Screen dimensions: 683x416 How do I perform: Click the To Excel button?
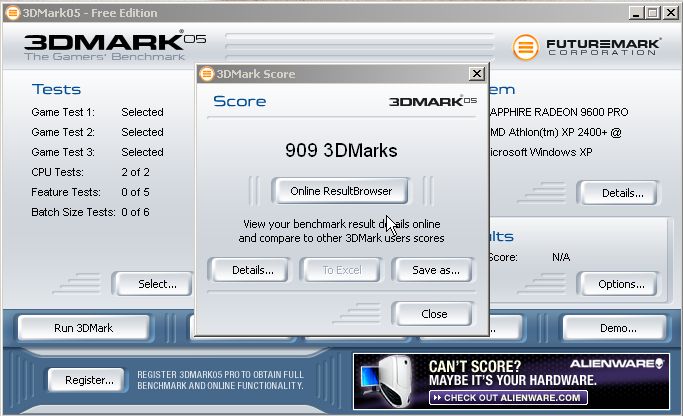click(x=341, y=270)
